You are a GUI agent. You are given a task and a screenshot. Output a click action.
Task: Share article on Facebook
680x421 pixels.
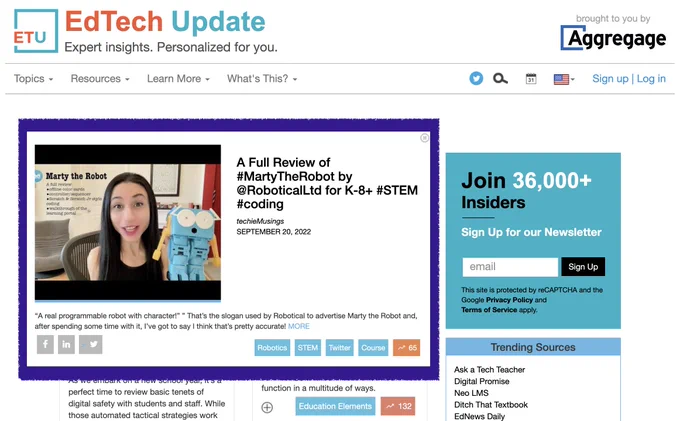45,345
